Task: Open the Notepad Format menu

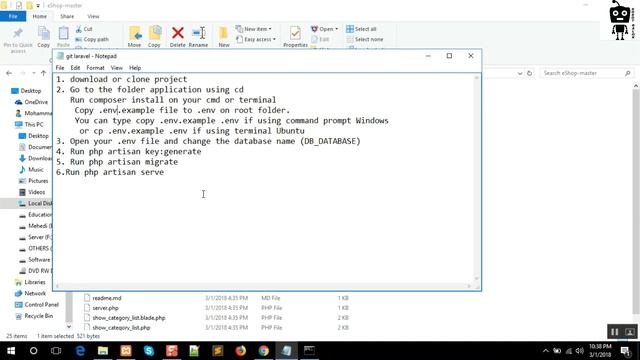Action: [96, 68]
